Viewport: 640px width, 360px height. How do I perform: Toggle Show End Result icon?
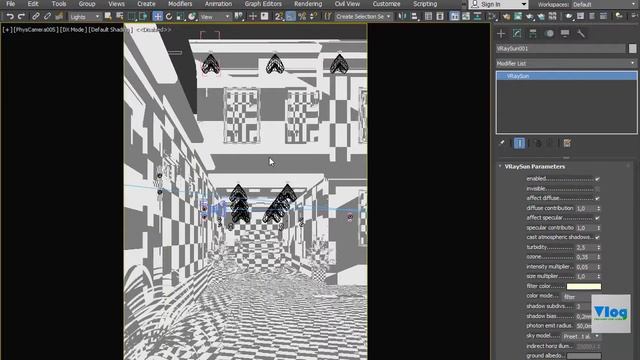point(520,143)
